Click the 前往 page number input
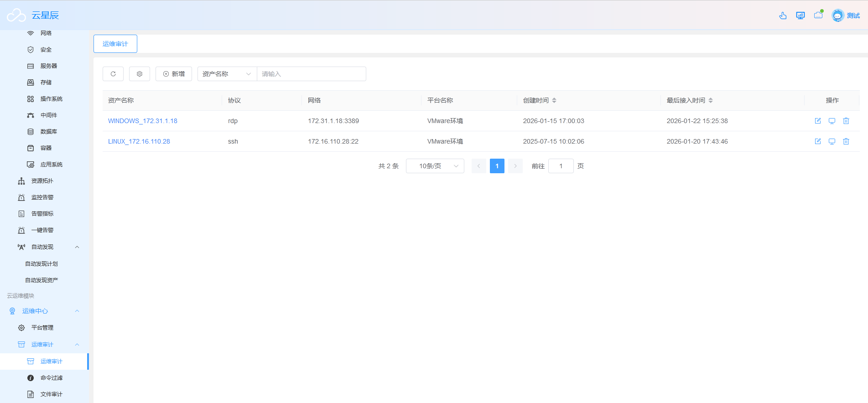 tap(561, 166)
